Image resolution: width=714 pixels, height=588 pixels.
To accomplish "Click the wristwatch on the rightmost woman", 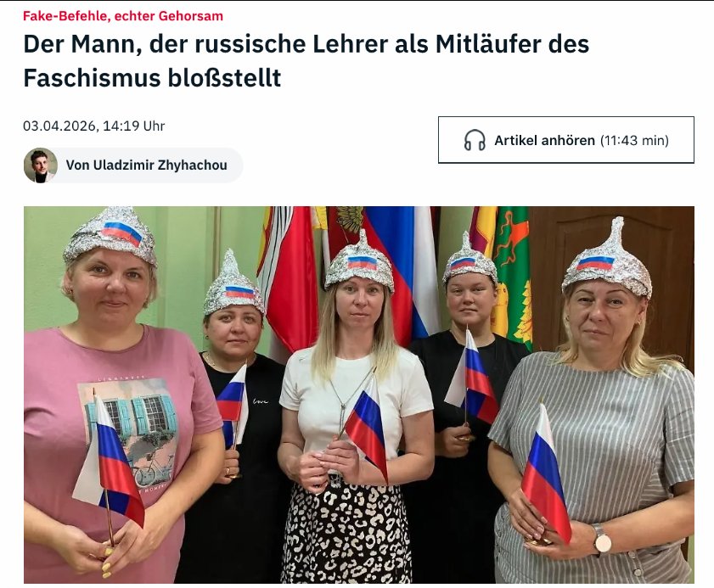I will 602,540.
